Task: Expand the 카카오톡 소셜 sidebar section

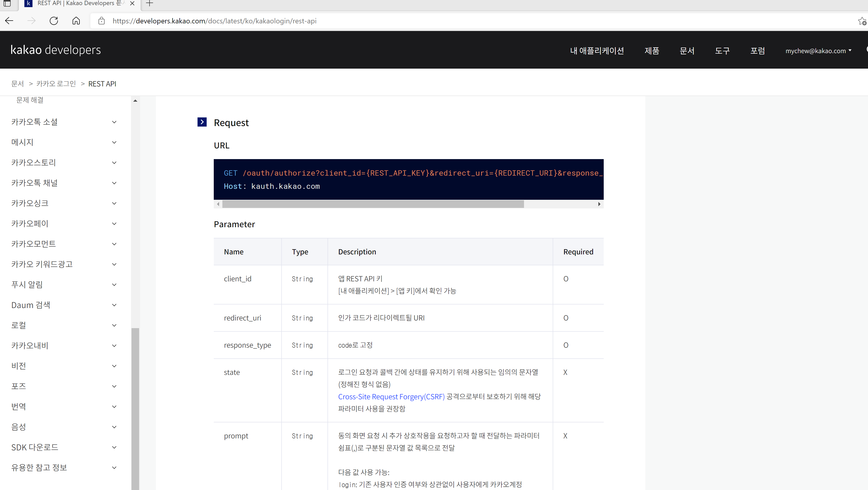Action: tap(114, 122)
